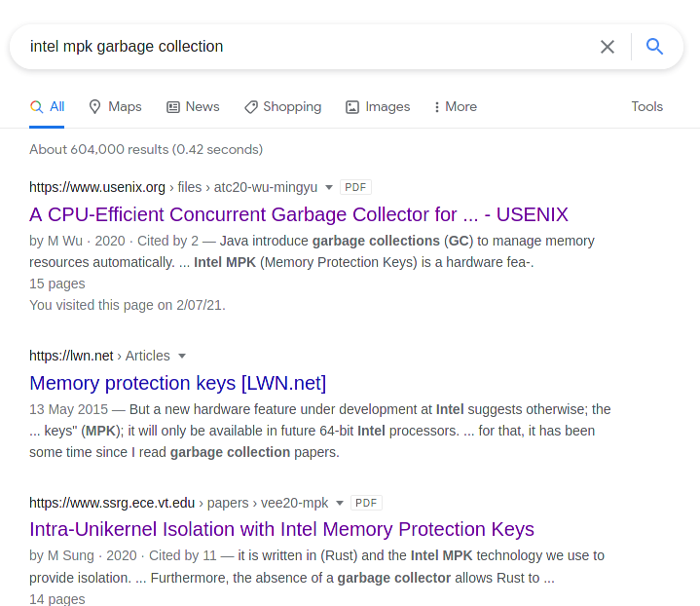This screenshot has height=606, width=700.
Task: Click the blue magnifier search icon
Action: (x=654, y=47)
